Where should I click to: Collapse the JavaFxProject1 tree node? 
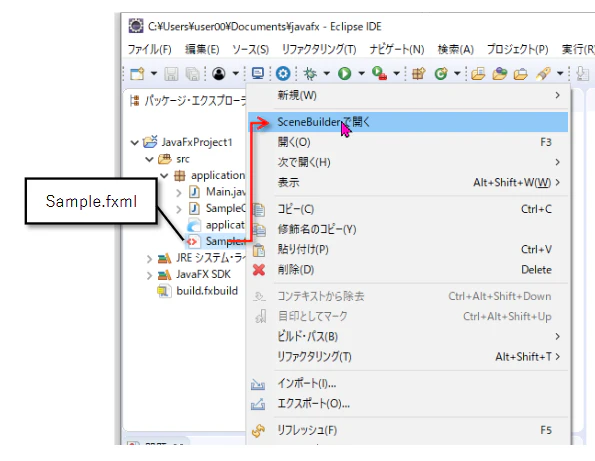(134, 143)
